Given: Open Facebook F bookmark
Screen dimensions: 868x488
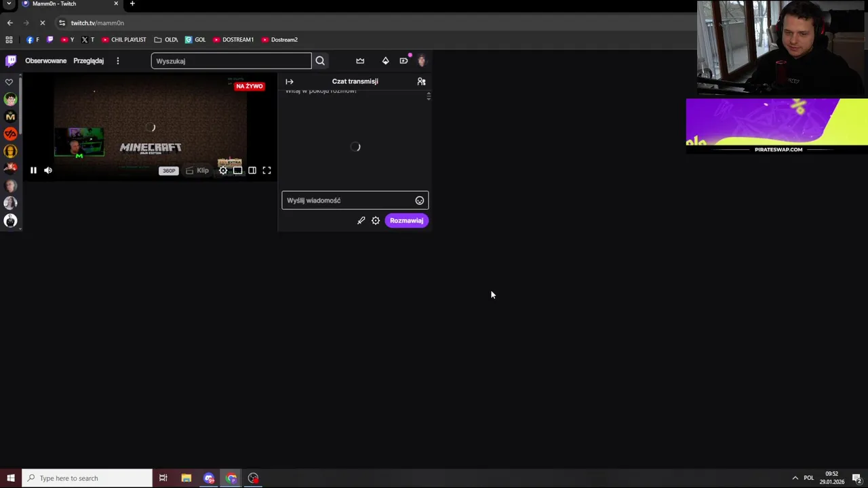Looking at the screenshot, I should (33, 40).
